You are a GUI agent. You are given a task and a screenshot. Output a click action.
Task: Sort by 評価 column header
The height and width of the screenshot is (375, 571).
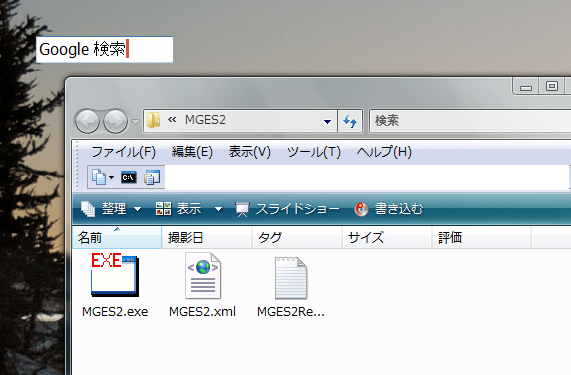point(481,237)
